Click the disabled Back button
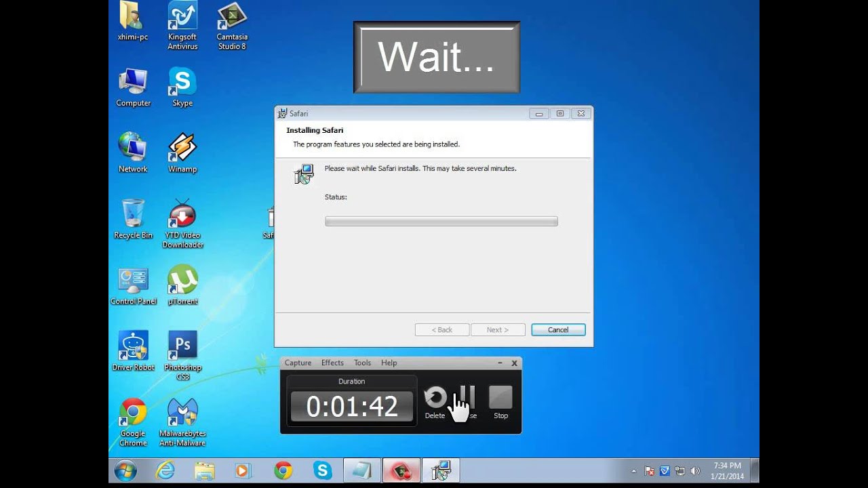 442,330
